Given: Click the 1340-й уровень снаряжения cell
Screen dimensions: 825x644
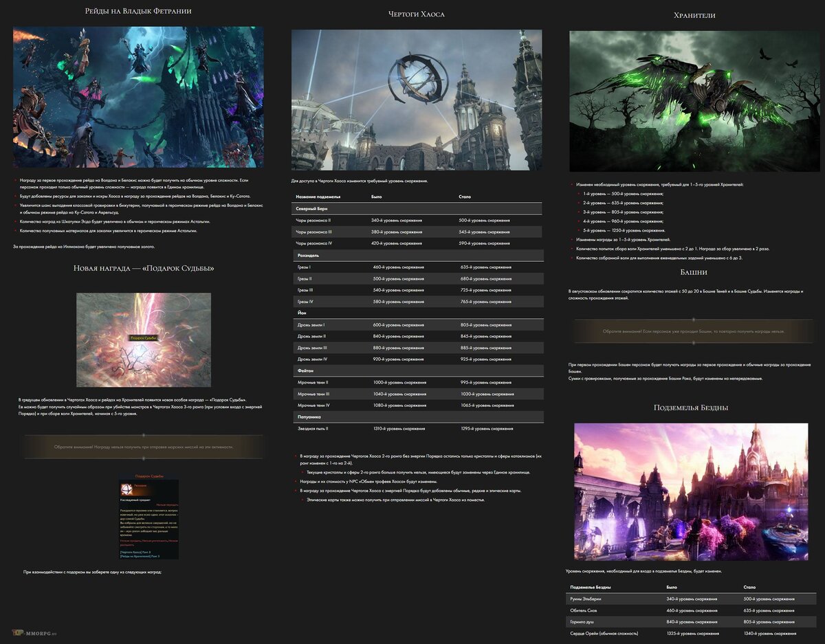Looking at the screenshot, I should pyautogui.click(x=769, y=633).
